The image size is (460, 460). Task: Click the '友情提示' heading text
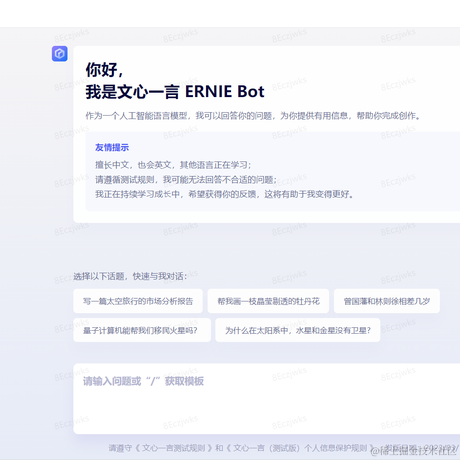click(x=112, y=147)
